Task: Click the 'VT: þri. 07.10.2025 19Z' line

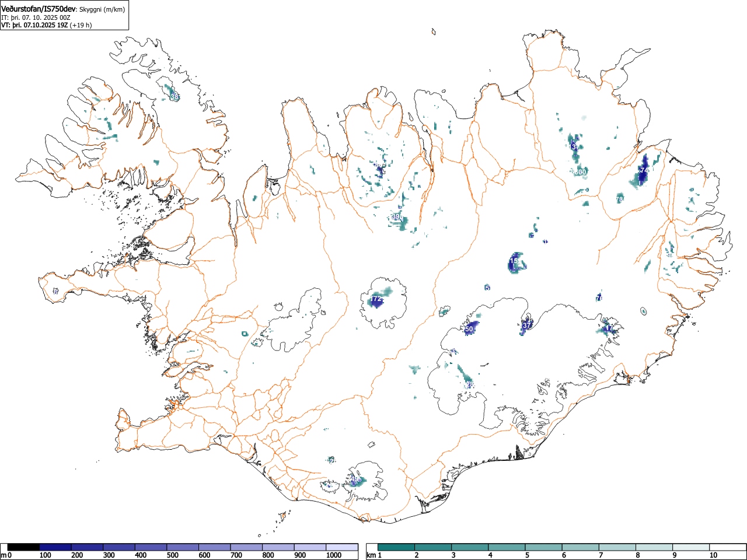Action: click(34, 25)
